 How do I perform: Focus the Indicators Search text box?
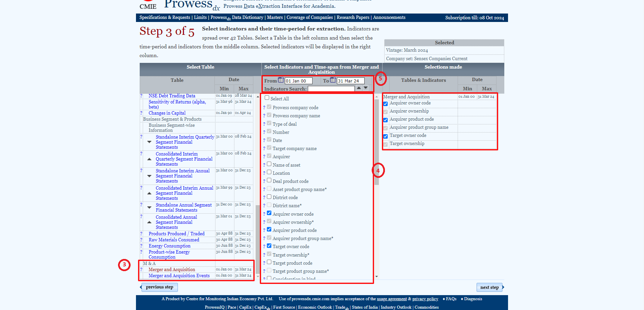click(331, 89)
